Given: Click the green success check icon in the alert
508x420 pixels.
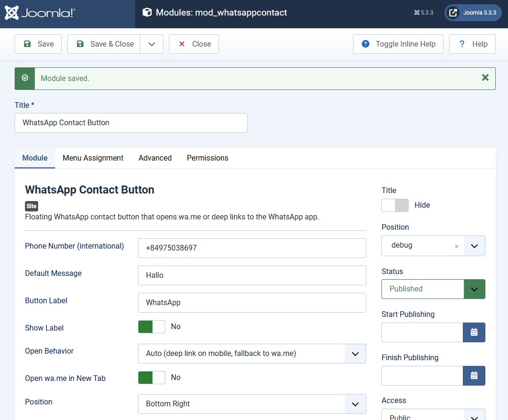Looking at the screenshot, I should [25, 78].
